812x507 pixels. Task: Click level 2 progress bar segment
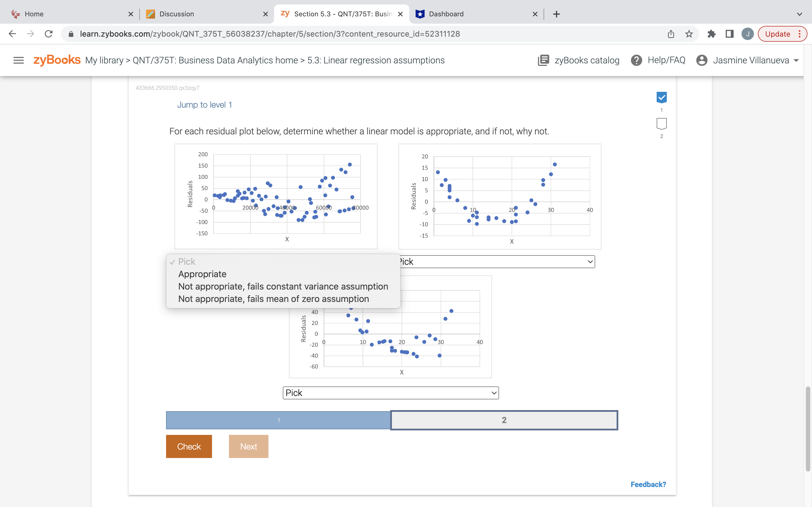(504, 420)
